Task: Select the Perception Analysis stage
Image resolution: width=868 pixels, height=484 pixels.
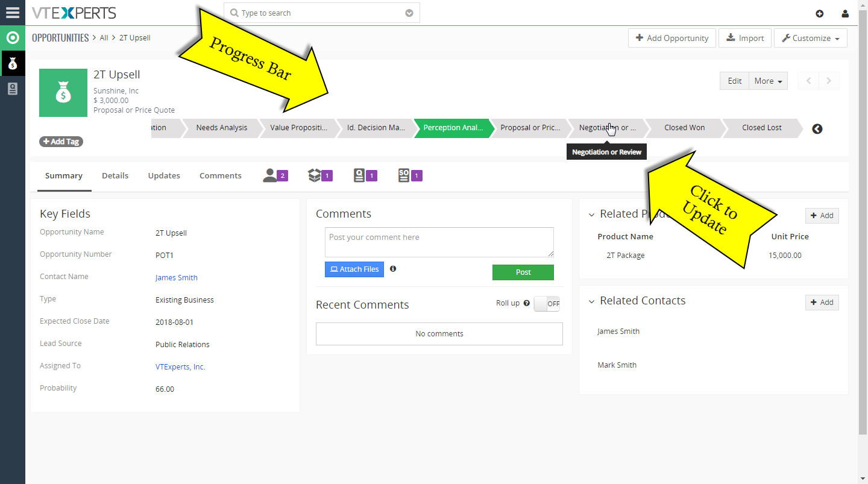Action: pyautogui.click(x=453, y=128)
